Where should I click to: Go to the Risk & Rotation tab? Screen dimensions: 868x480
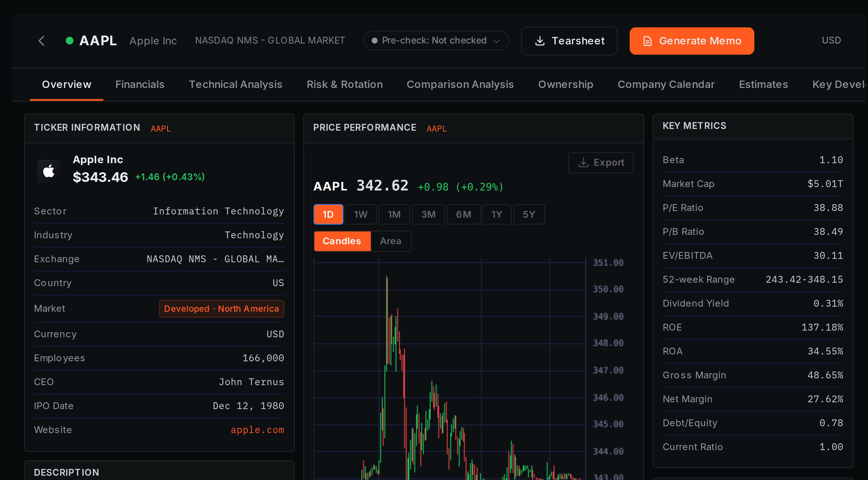[344, 84]
